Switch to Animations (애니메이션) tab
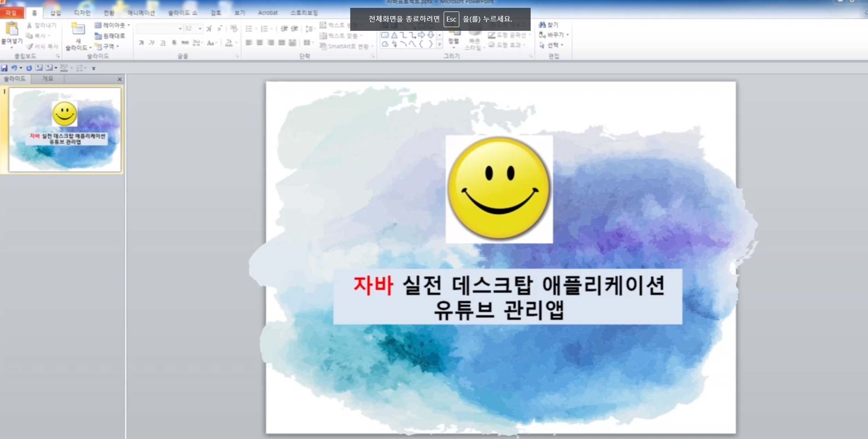The width and height of the screenshot is (868, 439). click(141, 13)
